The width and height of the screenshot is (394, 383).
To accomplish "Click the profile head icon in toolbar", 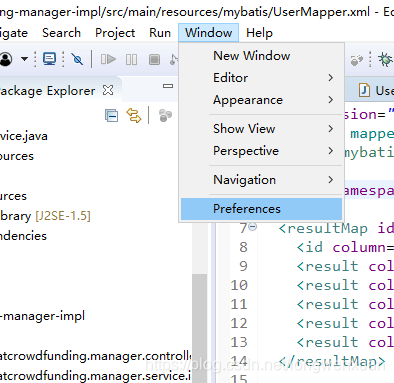I will pyautogui.click(x=6, y=59).
